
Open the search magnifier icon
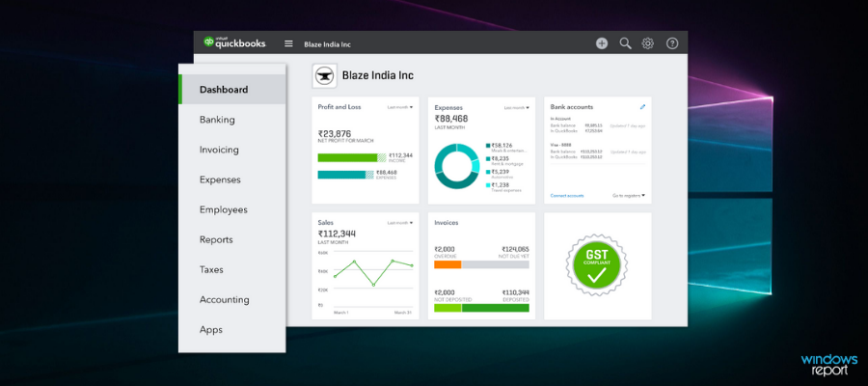coord(626,43)
